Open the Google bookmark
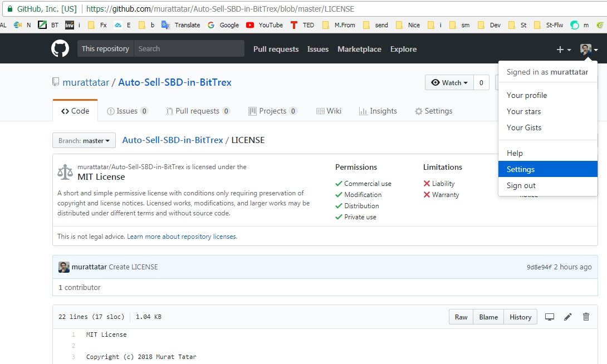 (223, 25)
